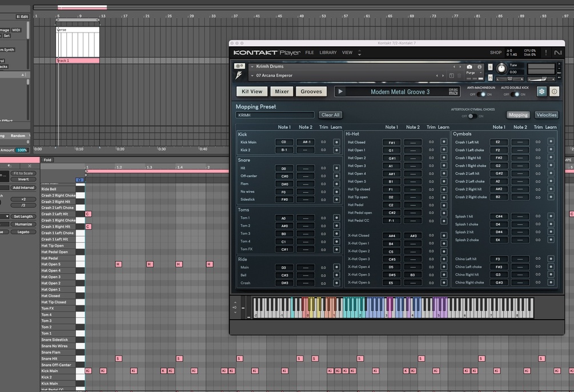
Task: Open the gear settings button near Auto Double Kick
Action: click(542, 91)
